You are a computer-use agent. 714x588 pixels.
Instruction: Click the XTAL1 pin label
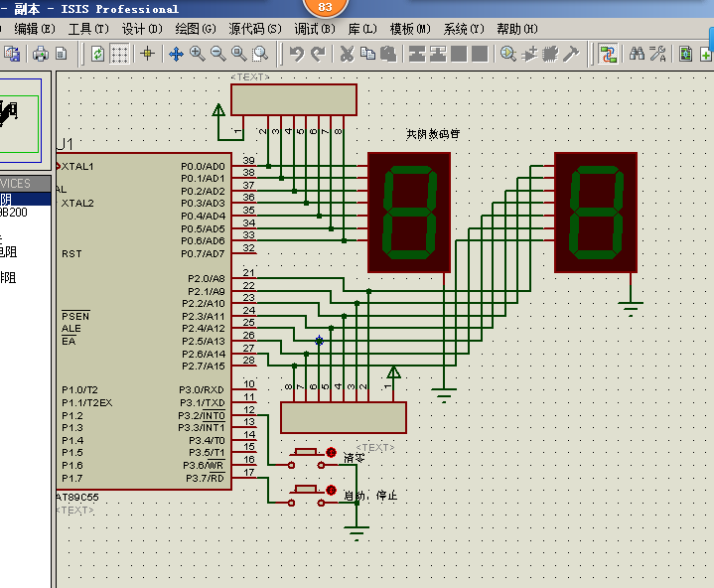click(x=77, y=166)
